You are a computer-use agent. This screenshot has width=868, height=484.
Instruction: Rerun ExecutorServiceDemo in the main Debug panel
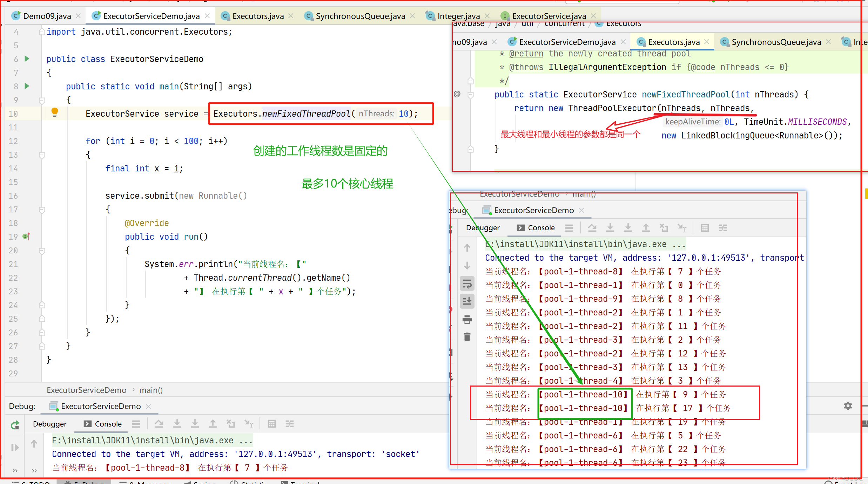[x=15, y=425]
